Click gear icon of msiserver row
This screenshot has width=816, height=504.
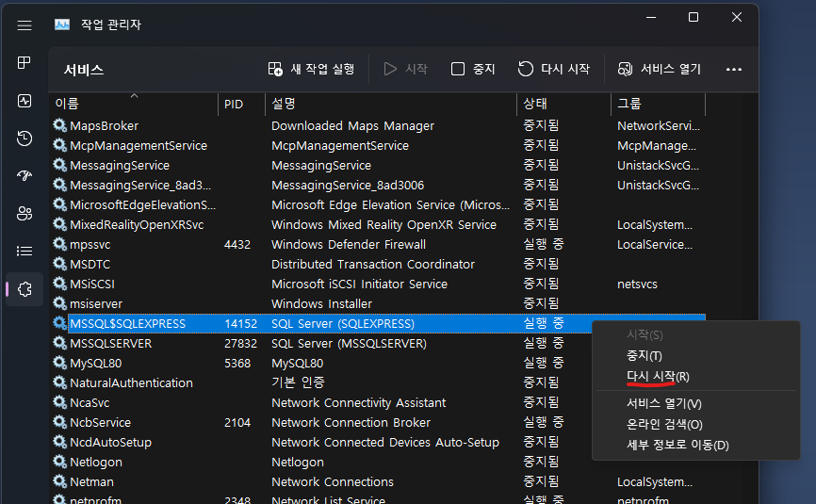coord(60,303)
